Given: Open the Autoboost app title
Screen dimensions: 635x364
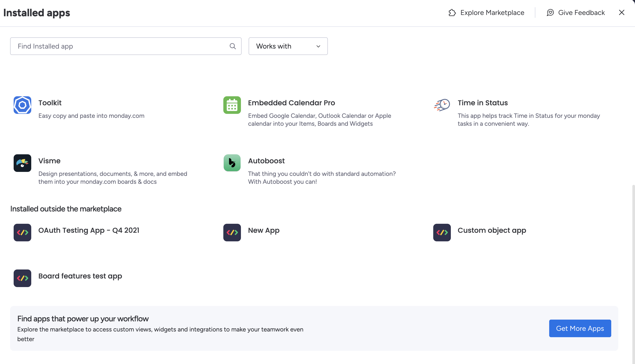Looking at the screenshot, I should click(x=266, y=161).
